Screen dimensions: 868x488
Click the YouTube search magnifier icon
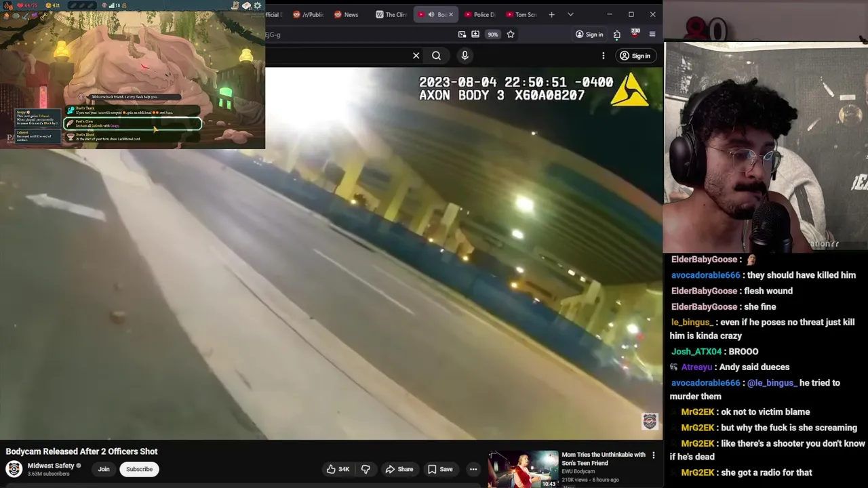436,56
